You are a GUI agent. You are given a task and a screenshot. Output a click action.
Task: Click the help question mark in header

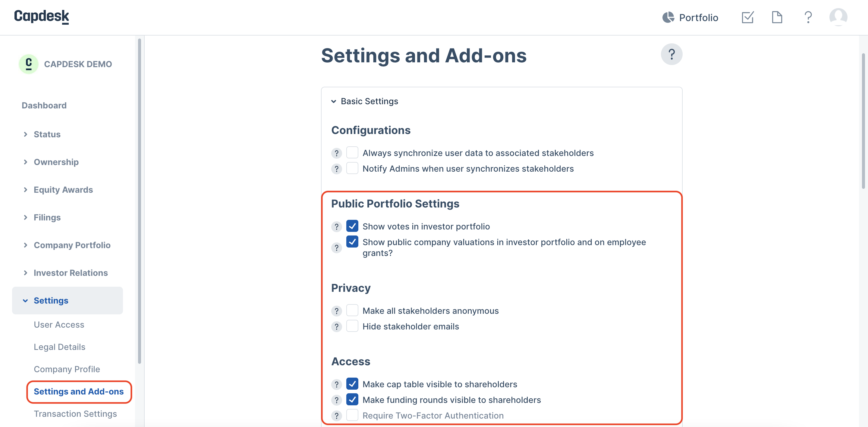coord(808,17)
